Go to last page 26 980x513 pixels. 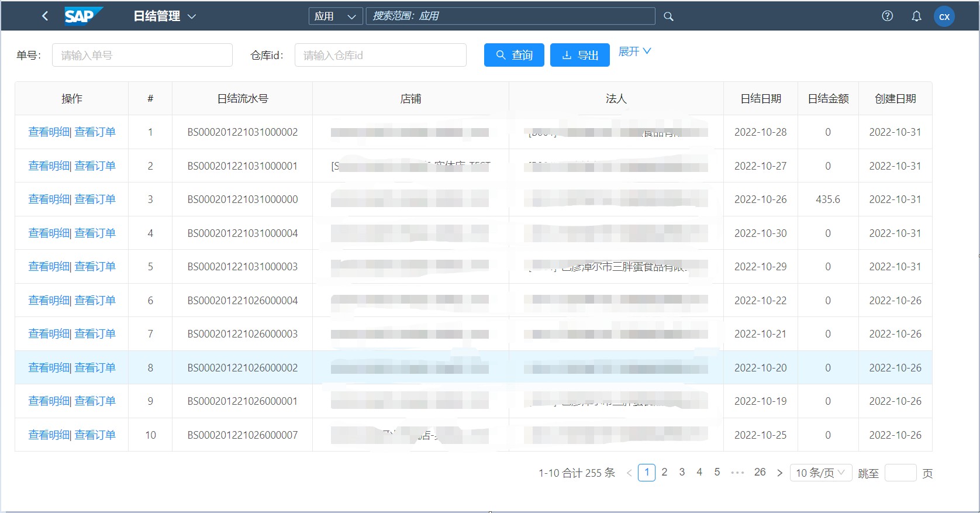[760, 472]
